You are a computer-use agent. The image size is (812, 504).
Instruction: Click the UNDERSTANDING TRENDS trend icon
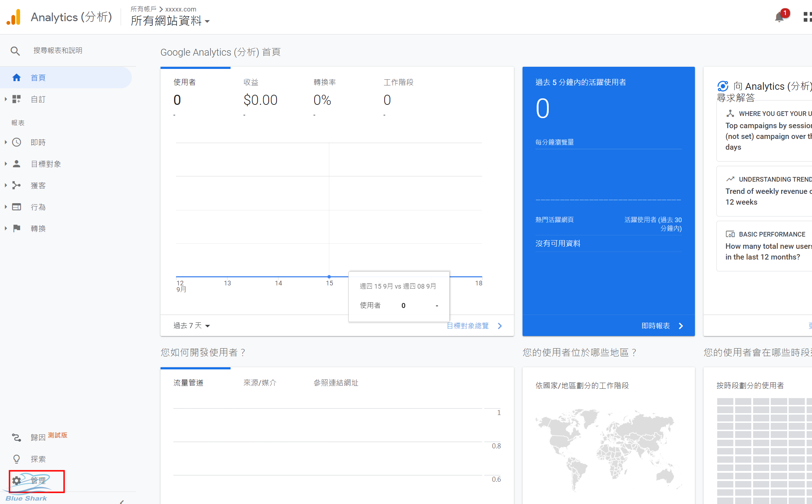[730, 179]
